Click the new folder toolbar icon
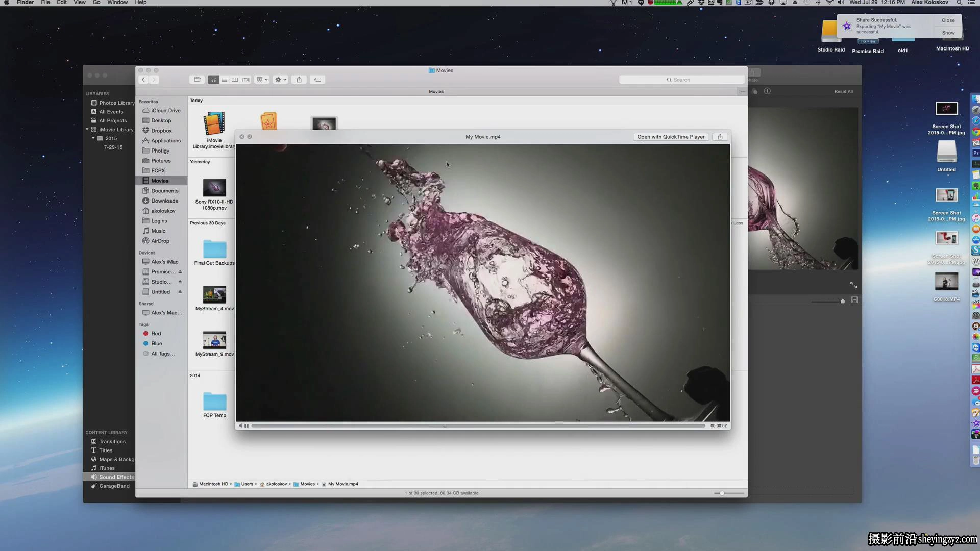The height and width of the screenshot is (551, 980). tap(197, 80)
